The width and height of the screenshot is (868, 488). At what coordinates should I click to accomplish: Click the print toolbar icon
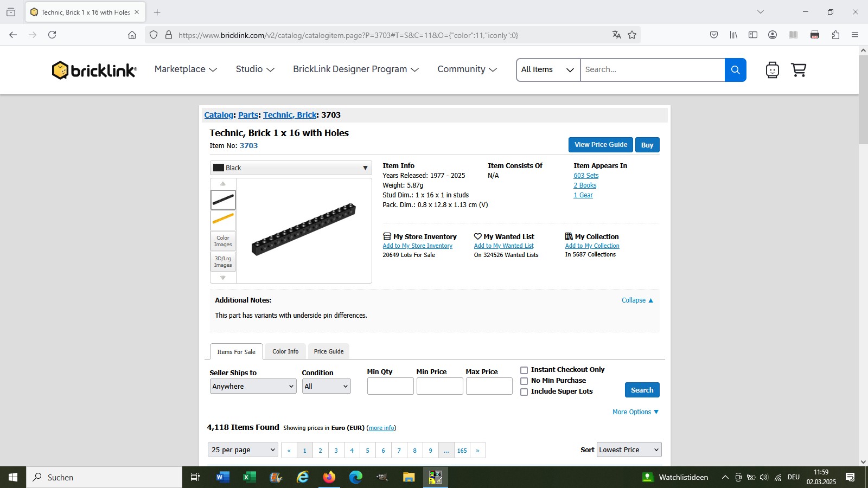815,35
